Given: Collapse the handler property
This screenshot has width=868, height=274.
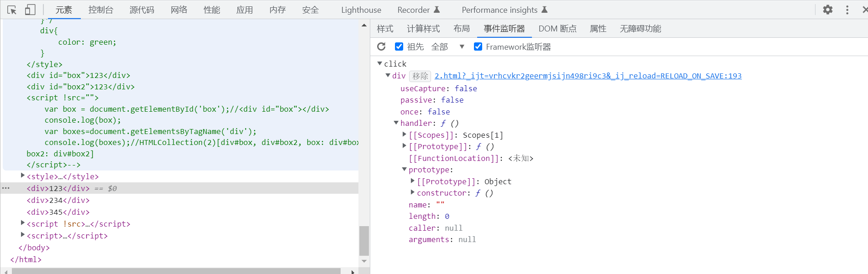Looking at the screenshot, I should click(x=396, y=123).
